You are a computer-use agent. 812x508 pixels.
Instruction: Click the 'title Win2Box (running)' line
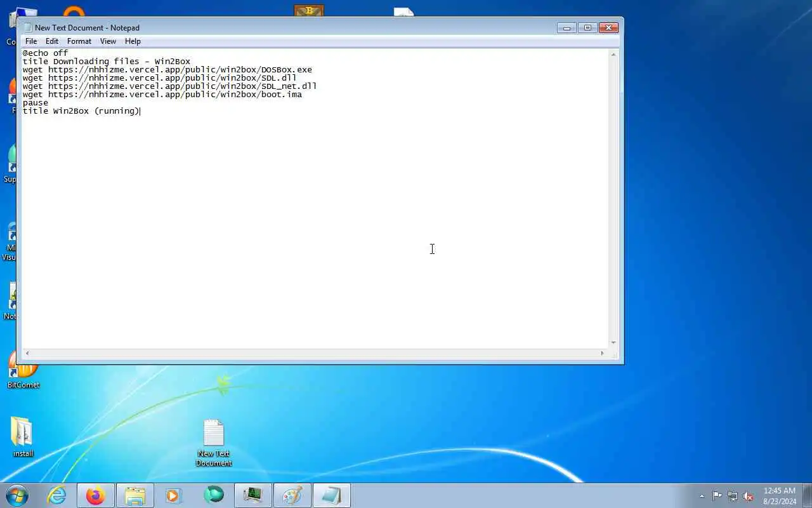coord(81,111)
